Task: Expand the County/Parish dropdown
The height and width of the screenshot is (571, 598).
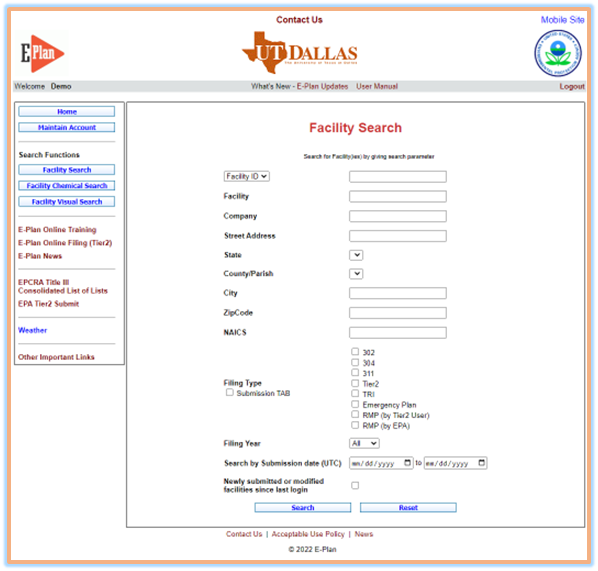Action: (x=356, y=273)
